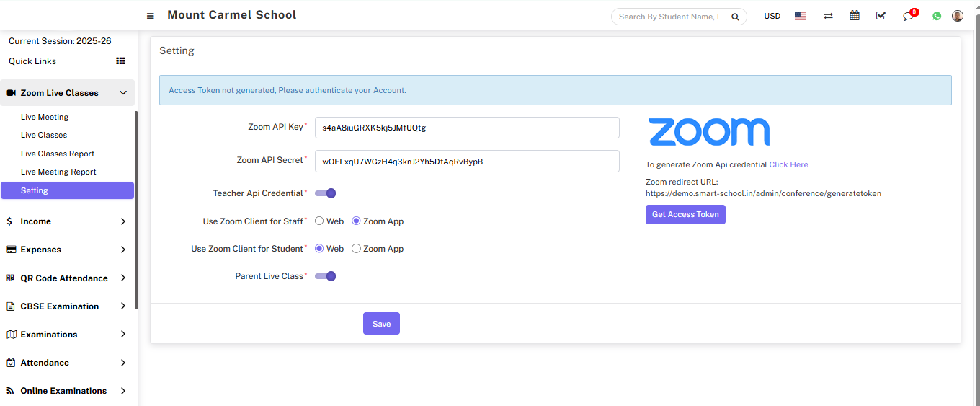Click the Get Access Token button

pos(685,214)
